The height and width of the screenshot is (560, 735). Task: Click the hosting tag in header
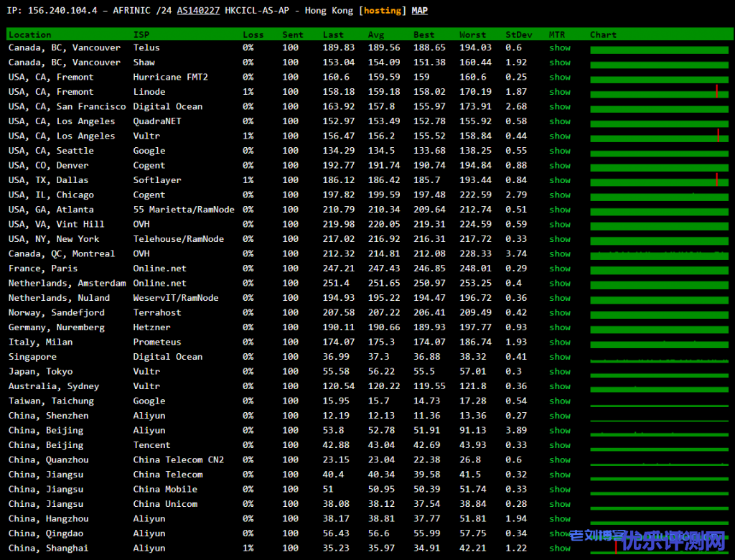(383, 11)
